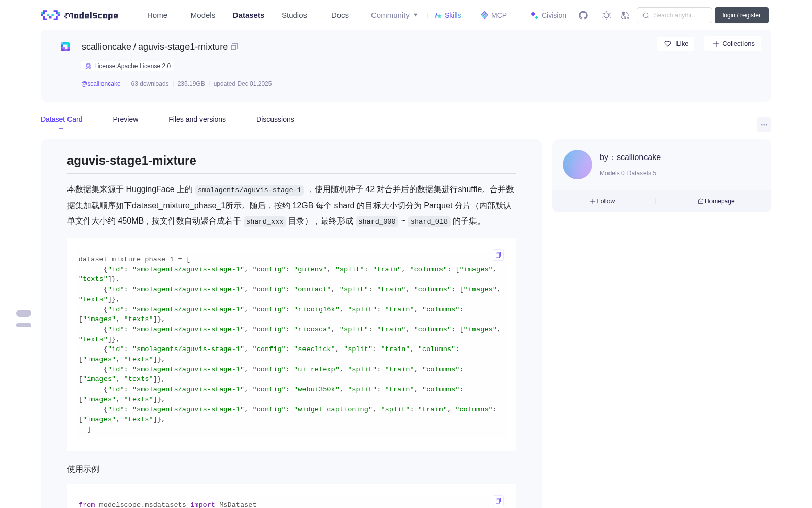Screen dimensions: 812x508
Task: Copy the dataset_mixture_phase_1 code block
Action: tap(498, 255)
